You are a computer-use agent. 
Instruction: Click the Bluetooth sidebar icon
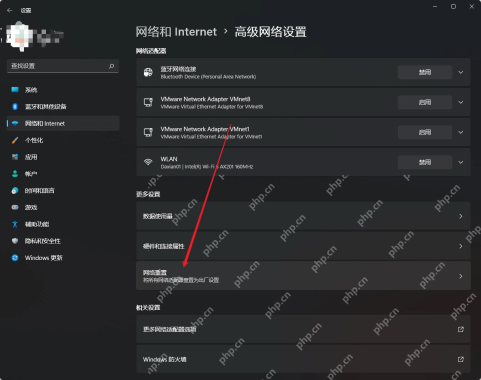click(x=15, y=106)
